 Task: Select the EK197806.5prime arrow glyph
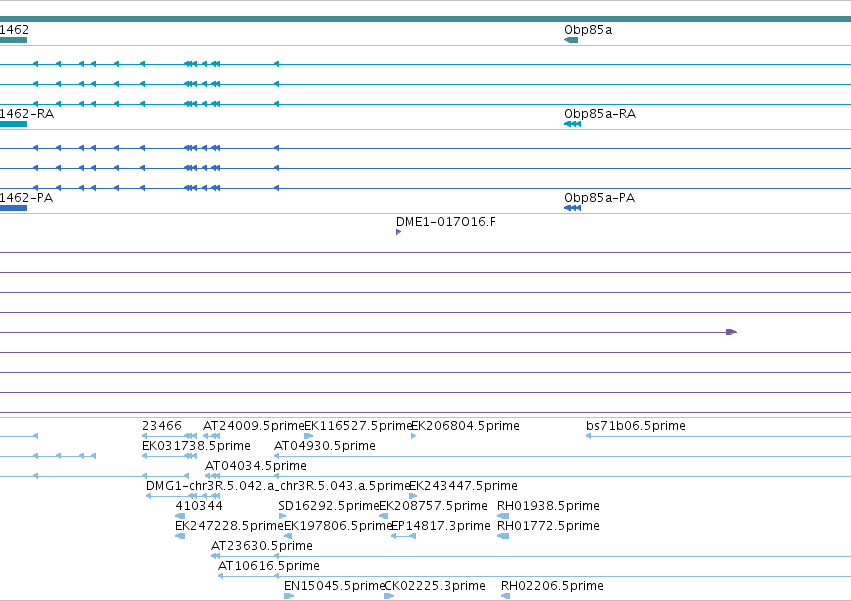coord(288,536)
